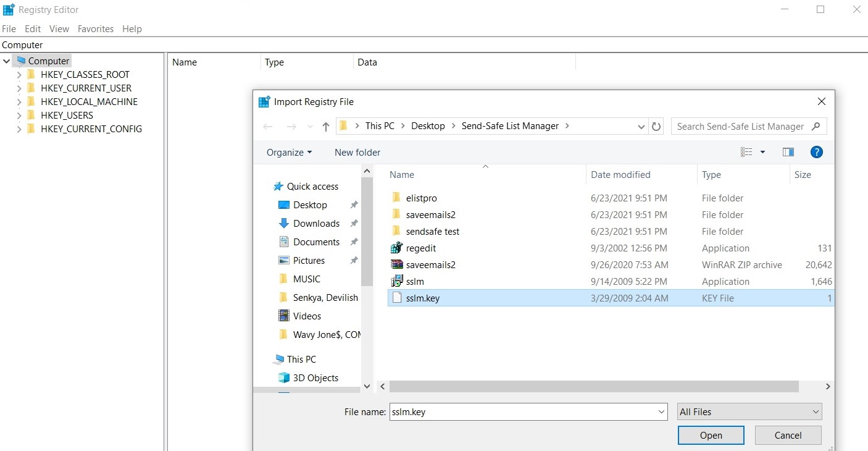Click the sslm.key file icon
Image resolution: width=868 pixels, height=451 pixels.
click(x=396, y=298)
